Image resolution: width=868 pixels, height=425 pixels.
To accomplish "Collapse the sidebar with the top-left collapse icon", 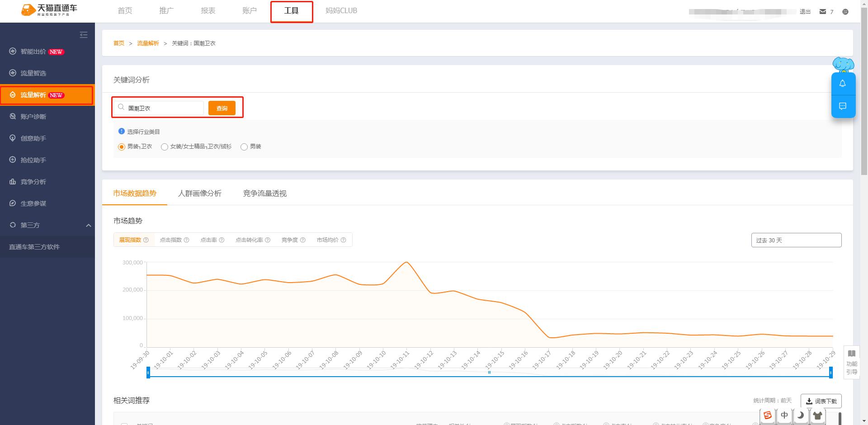I will 83,35.
